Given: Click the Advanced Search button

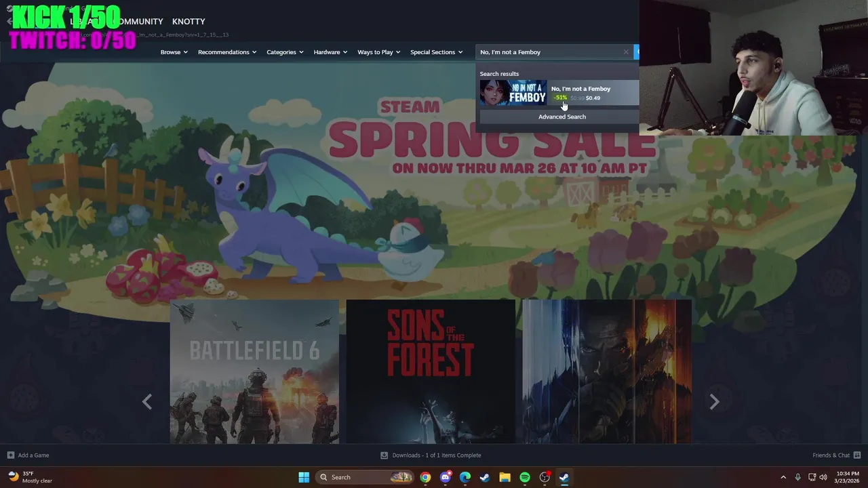Looking at the screenshot, I should pos(562,117).
